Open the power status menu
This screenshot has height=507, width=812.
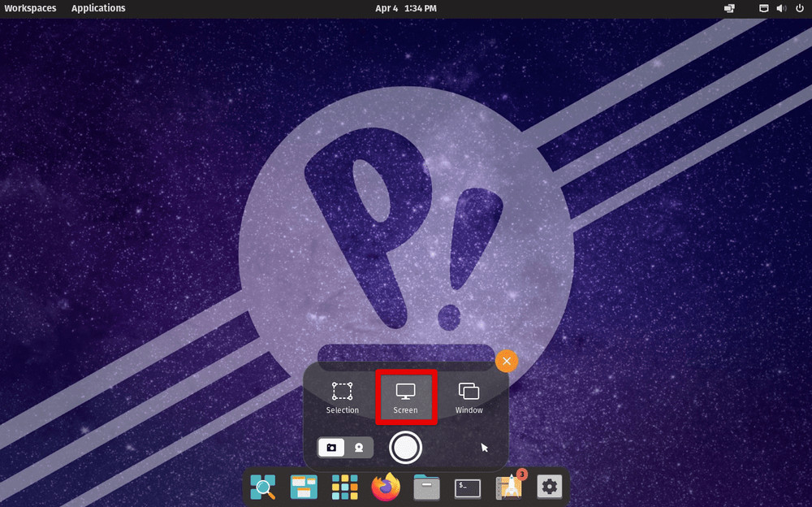(800, 8)
